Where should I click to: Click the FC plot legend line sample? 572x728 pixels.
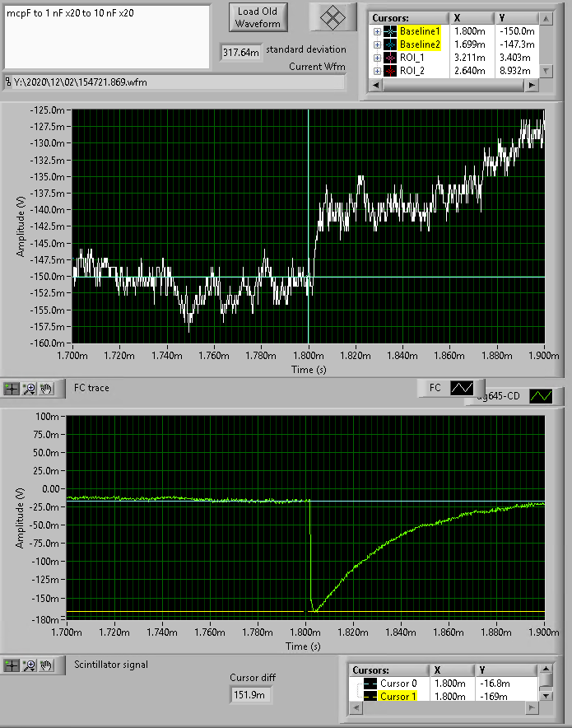(x=462, y=388)
